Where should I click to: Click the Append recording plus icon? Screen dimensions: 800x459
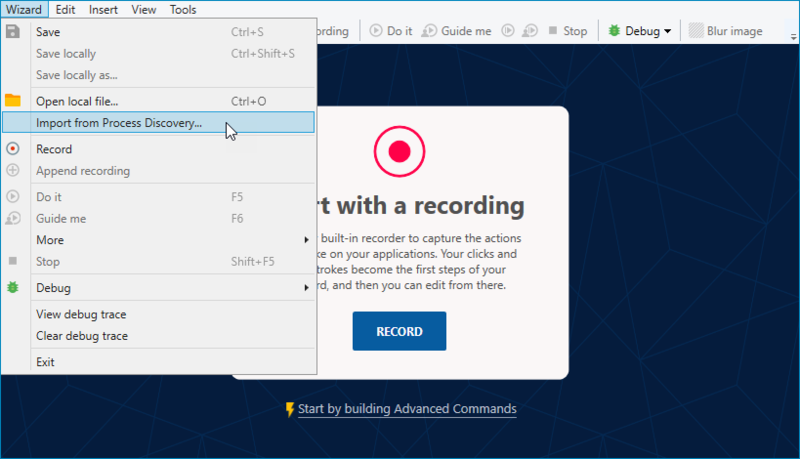13,170
